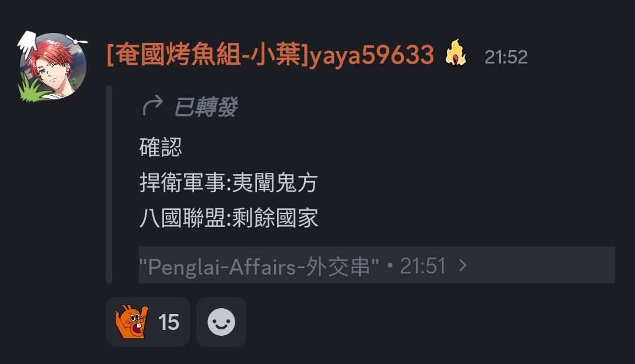
Task: Click the 捍衛軍事:夷闡鬼方 text line
Action: pyautogui.click(x=228, y=182)
